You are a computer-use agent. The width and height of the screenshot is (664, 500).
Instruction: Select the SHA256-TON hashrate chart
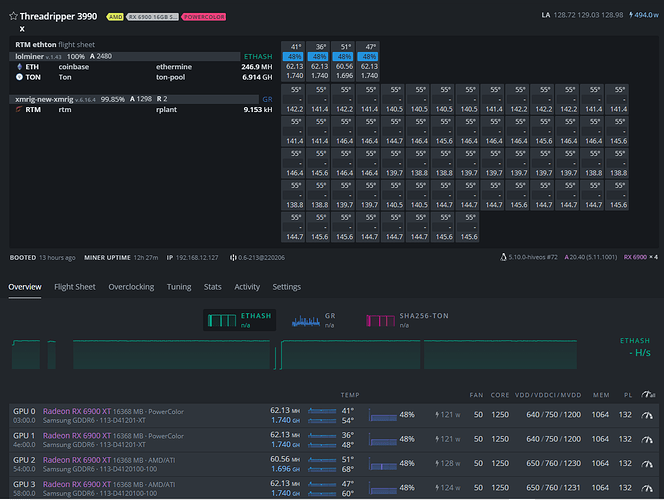click(x=407, y=320)
